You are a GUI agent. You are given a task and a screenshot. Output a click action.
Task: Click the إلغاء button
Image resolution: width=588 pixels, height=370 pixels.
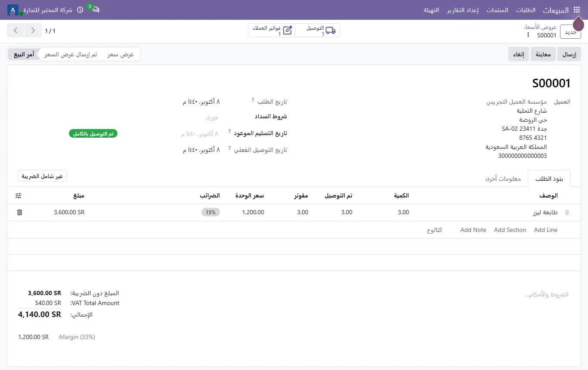(x=519, y=54)
